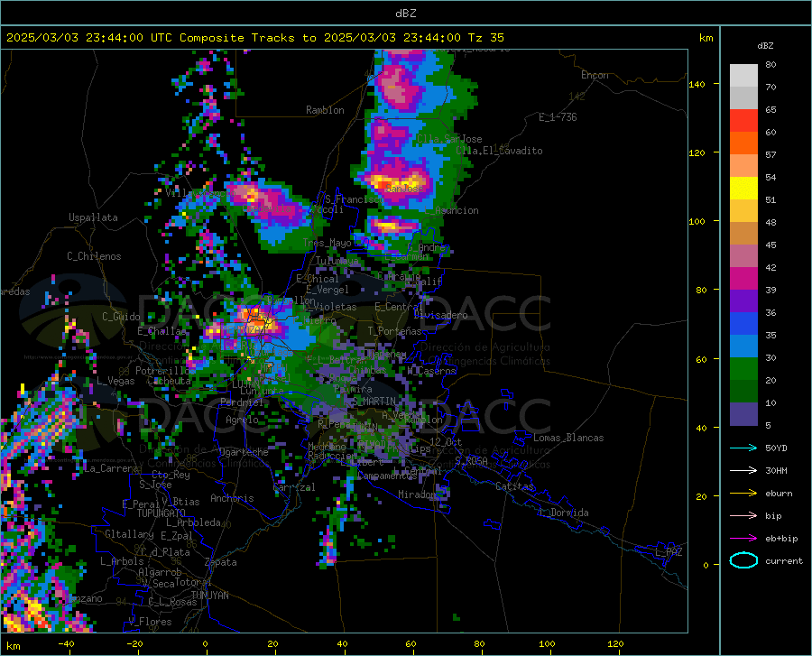Pick the bright yellow 51-54 dBZ swatch
The image size is (812, 656).
click(743, 189)
